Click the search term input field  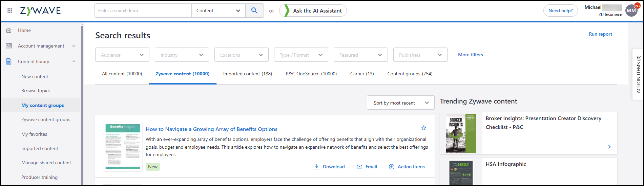(143, 11)
